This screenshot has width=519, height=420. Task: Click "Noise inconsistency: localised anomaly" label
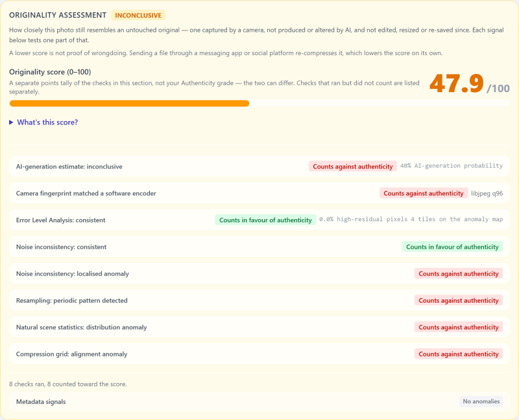(73, 274)
